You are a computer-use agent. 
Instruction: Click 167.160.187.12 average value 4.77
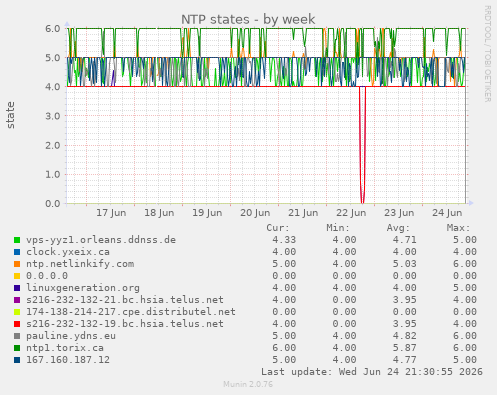[404, 360]
